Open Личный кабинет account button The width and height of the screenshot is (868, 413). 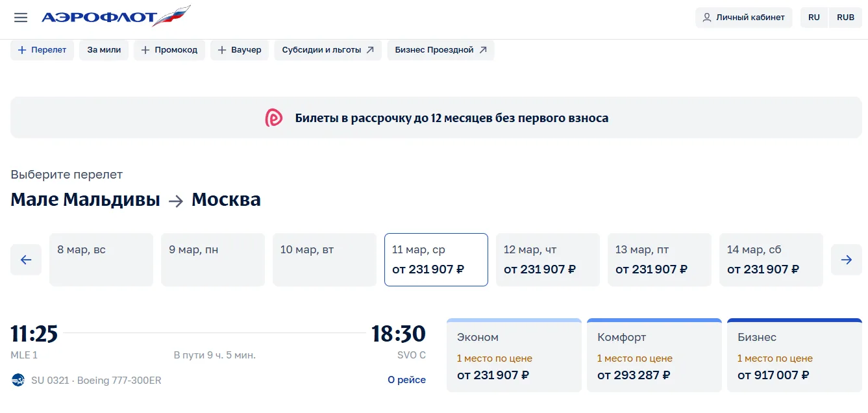point(743,18)
